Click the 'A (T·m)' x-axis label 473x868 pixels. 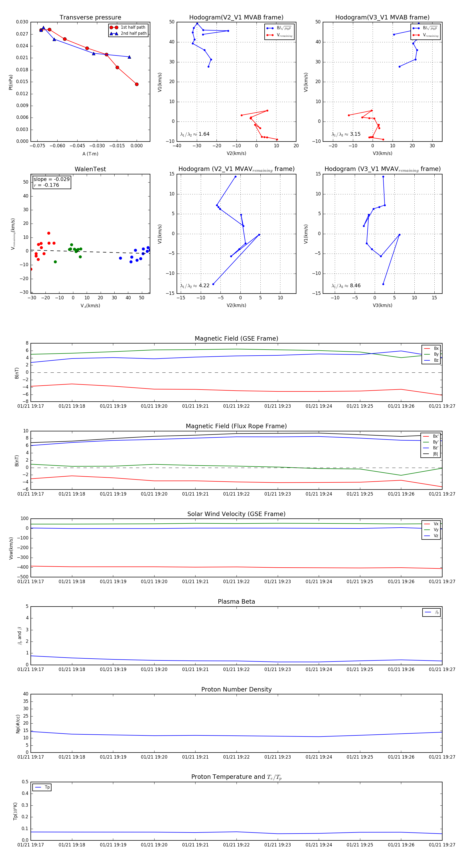[90, 154]
